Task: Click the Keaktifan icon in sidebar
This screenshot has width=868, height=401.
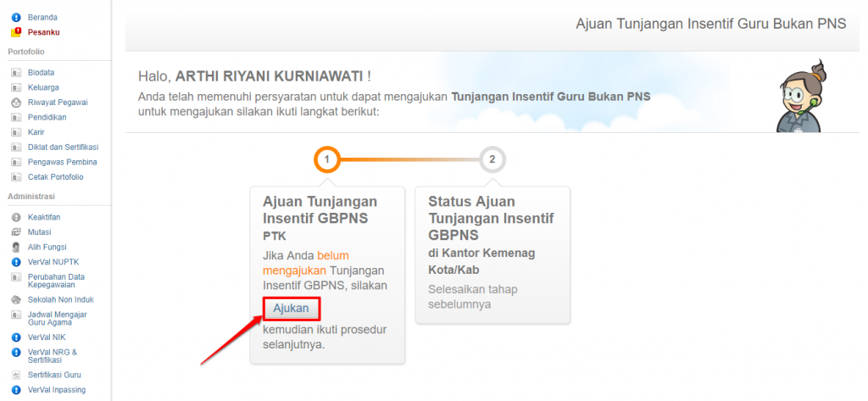Action: coord(15,217)
